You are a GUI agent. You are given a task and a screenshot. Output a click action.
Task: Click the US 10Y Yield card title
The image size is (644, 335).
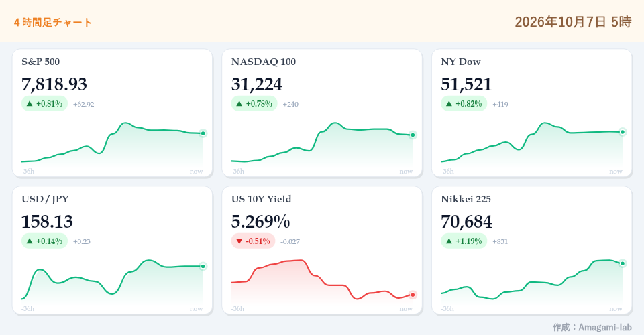[x=261, y=199]
